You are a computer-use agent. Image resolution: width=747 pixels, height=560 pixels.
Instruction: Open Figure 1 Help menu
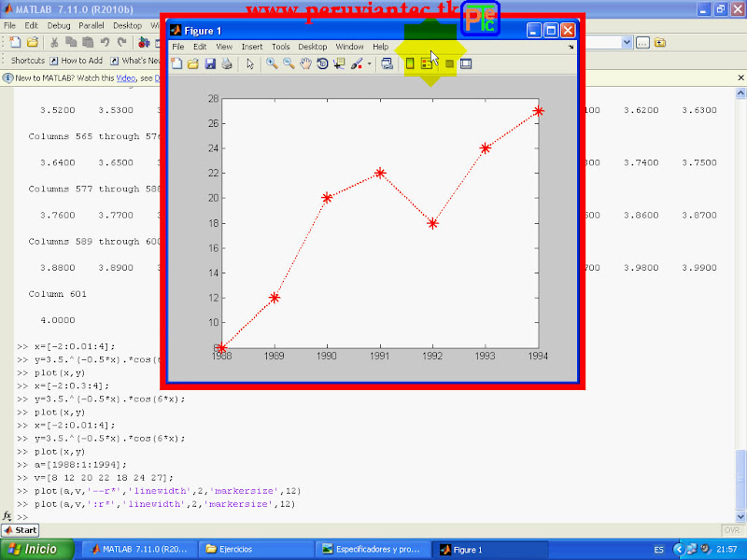[381, 47]
